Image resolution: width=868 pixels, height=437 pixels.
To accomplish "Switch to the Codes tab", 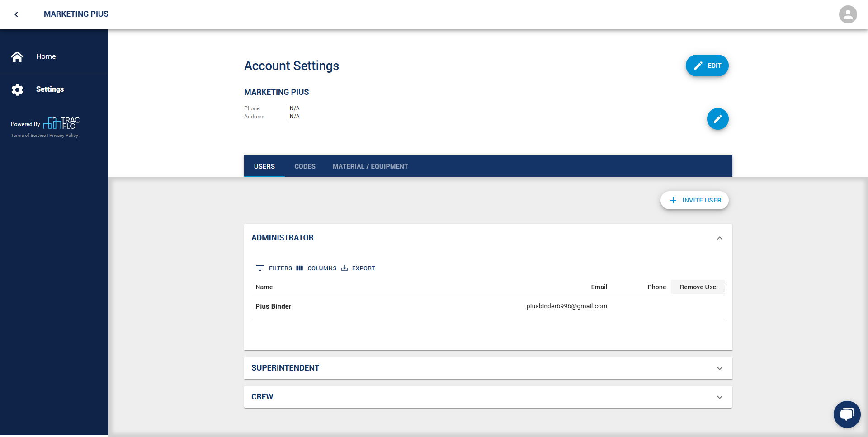I will tap(305, 166).
